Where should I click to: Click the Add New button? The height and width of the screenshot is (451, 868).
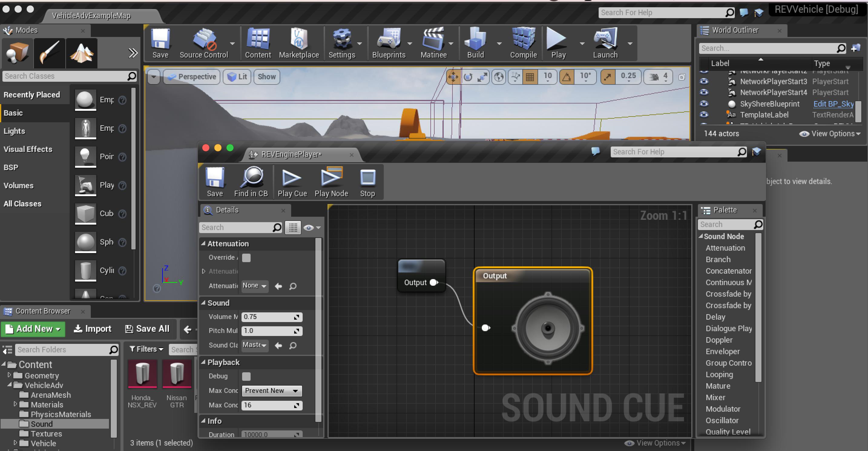pyautogui.click(x=33, y=329)
